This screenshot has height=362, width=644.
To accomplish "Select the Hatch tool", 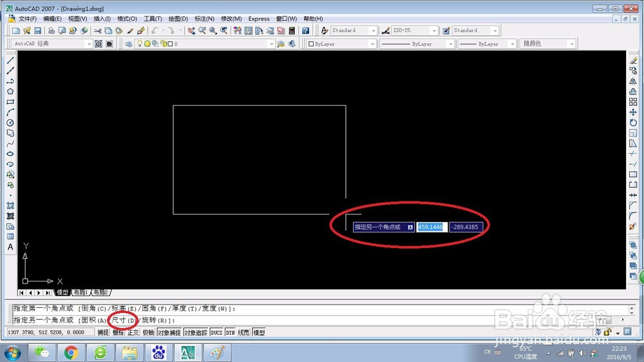I will pos(10,205).
